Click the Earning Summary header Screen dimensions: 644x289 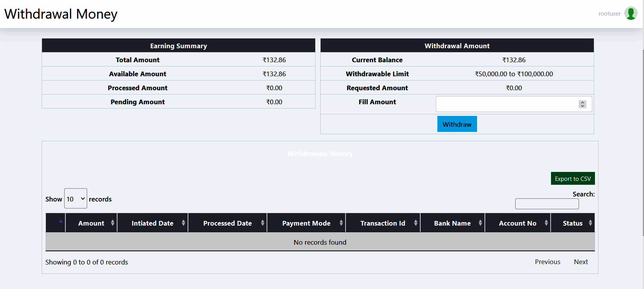179,46
